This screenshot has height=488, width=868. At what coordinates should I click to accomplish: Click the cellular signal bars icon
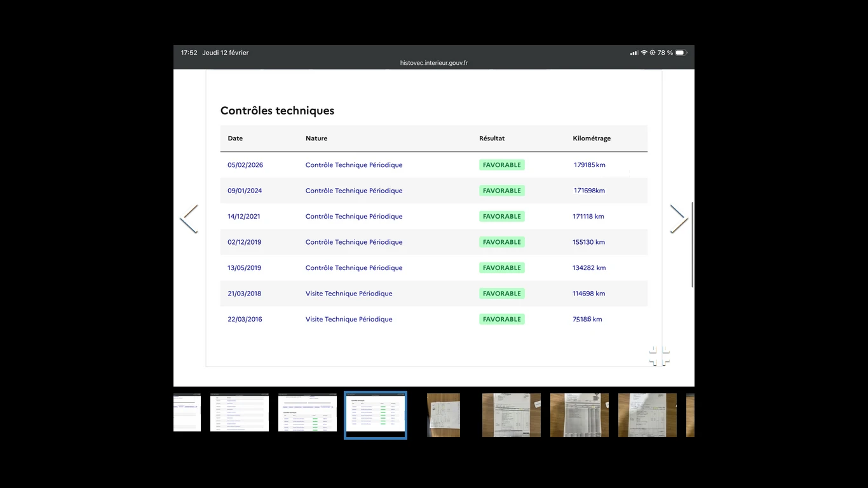coord(634,53)
